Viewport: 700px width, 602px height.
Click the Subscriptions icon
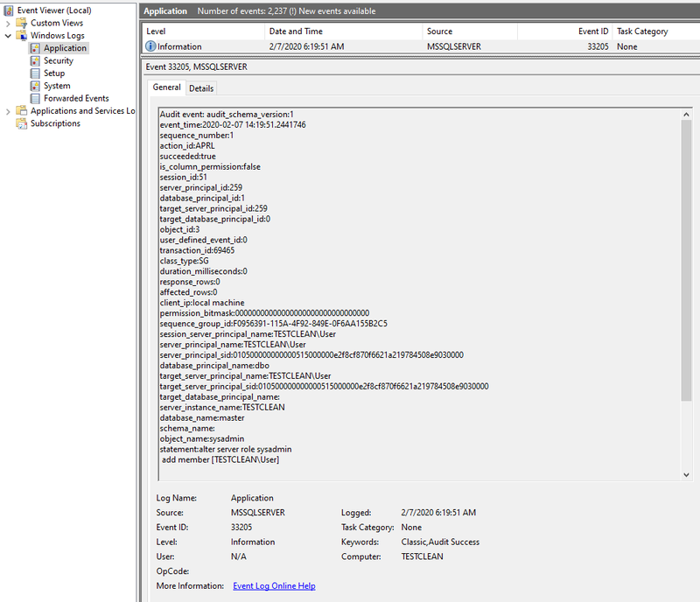pyautogui.click(x=21, y=122)
